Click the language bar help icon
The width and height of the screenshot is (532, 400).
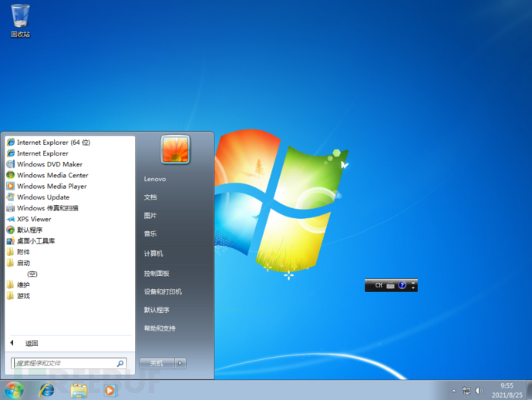click(x=402, y=285)
